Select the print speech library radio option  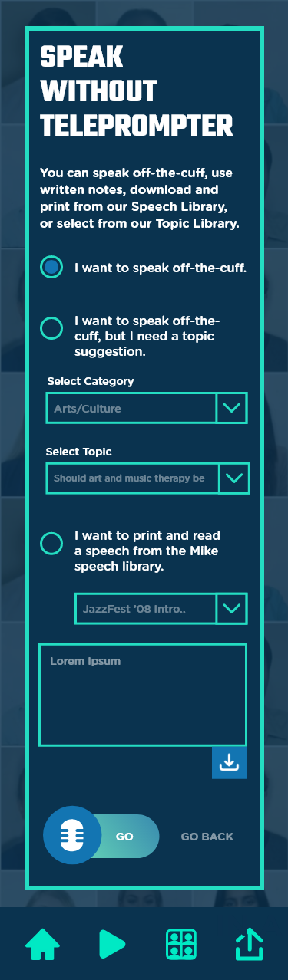[51, 544]
